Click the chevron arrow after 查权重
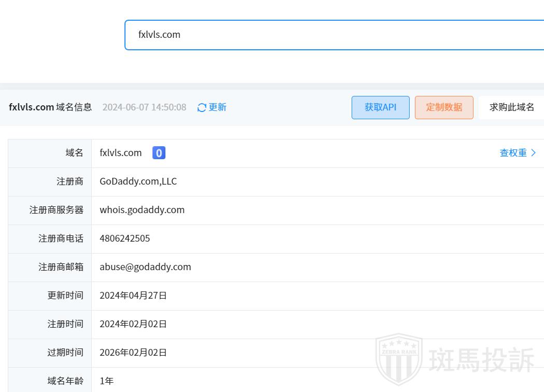Image resolution: width=544 pixels, height=392 pixels. (534, 153)
